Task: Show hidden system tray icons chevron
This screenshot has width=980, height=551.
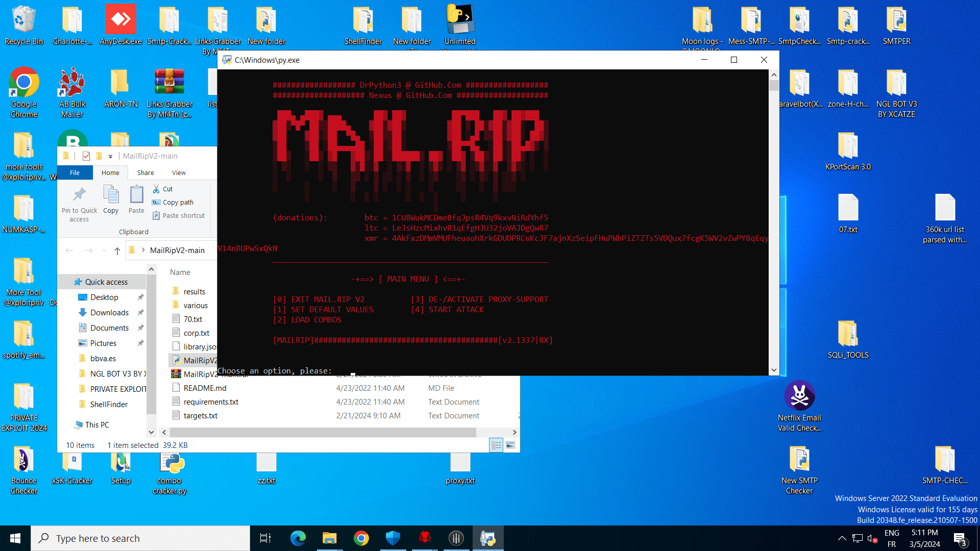Action: point(842,538)
